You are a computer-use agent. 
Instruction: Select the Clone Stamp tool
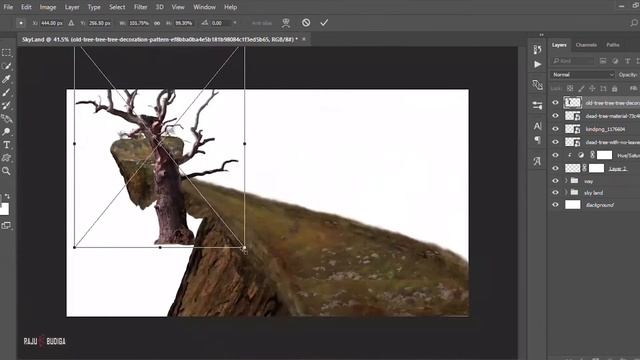tap(6, 105)
